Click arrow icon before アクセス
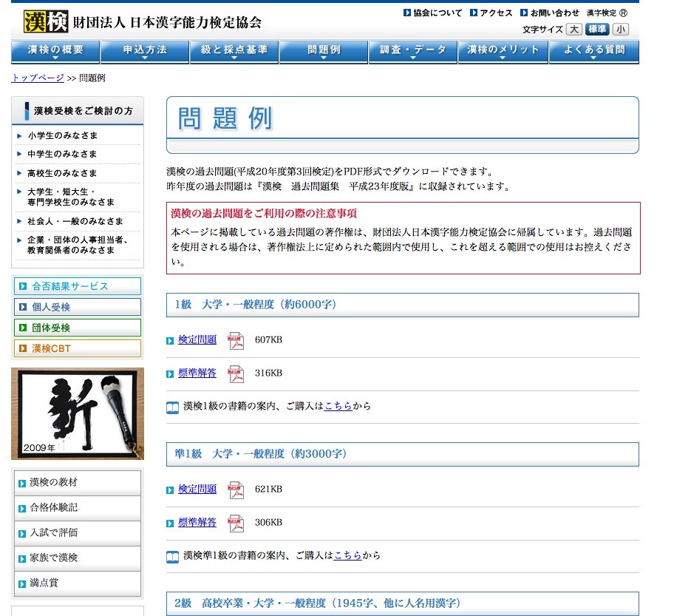This screenshot has height=616, width=674. (x=474, y=13)
